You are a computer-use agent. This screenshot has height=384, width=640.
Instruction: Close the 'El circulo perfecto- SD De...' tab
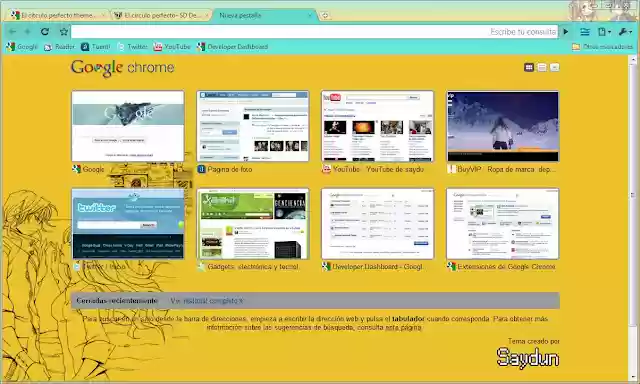click(x=207, y=16)
